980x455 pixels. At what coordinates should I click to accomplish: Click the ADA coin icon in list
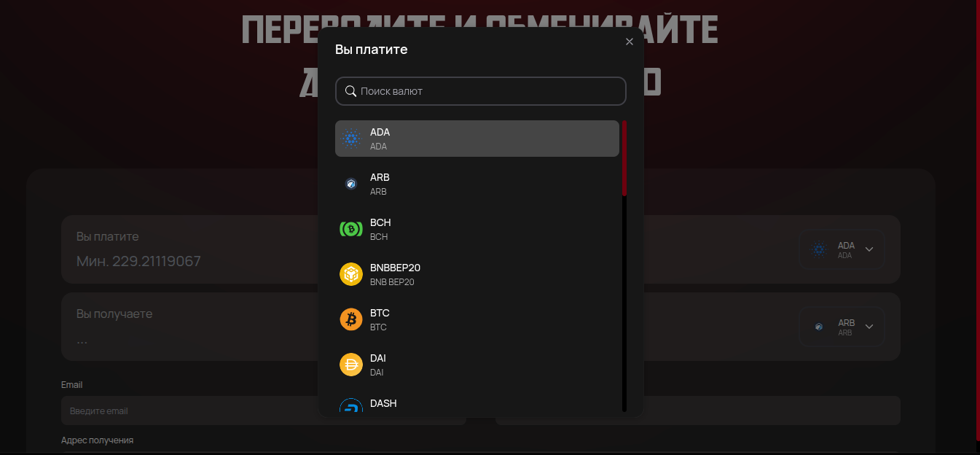(351, 139)
